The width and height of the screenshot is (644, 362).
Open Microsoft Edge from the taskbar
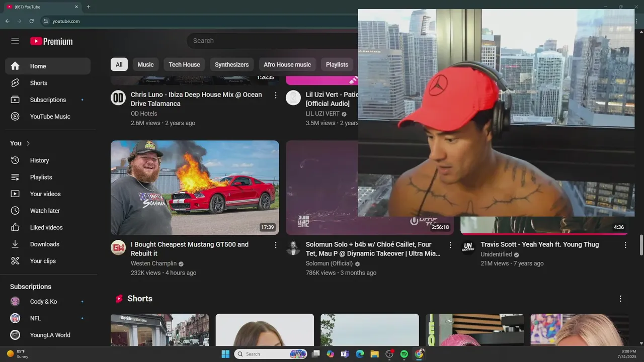360,354
